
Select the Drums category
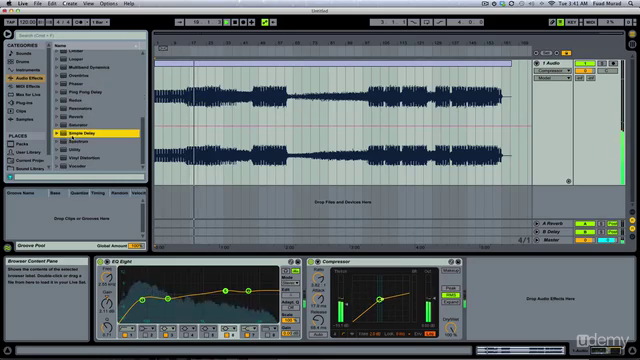pyautogui.click(x=22, y=62)
